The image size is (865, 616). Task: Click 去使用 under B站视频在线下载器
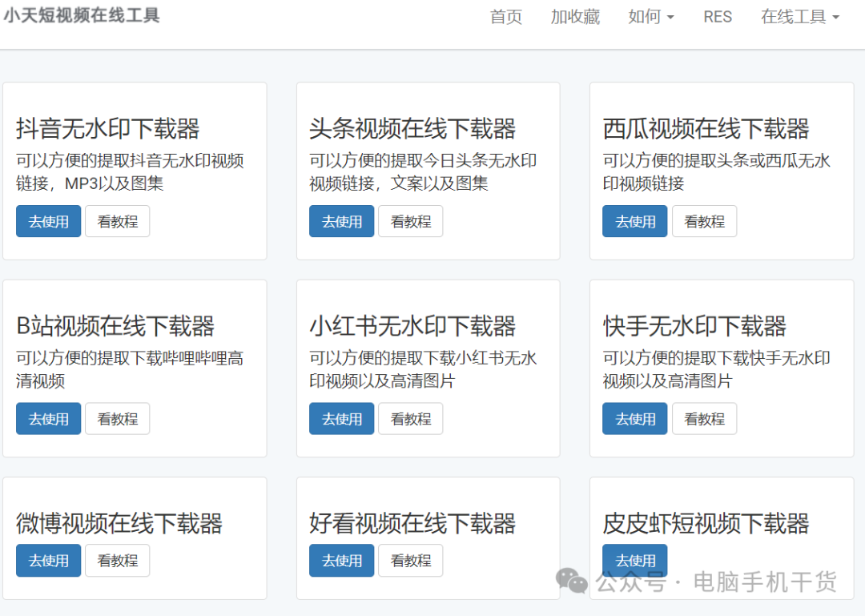(x=49, y=419)
